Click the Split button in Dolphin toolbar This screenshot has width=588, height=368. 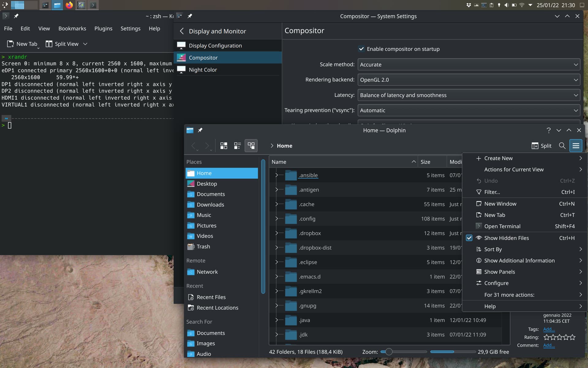point(541,146)
